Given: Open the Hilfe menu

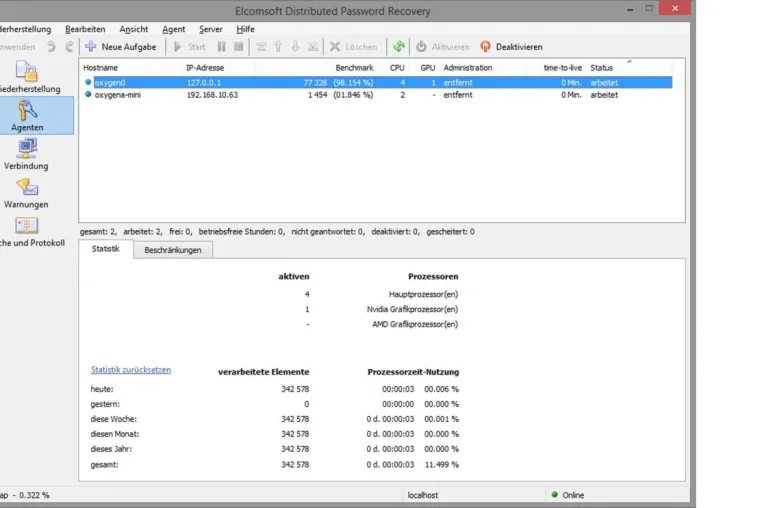Looking at the screenshot, I should pyautogui.click(x=245, y=29).
